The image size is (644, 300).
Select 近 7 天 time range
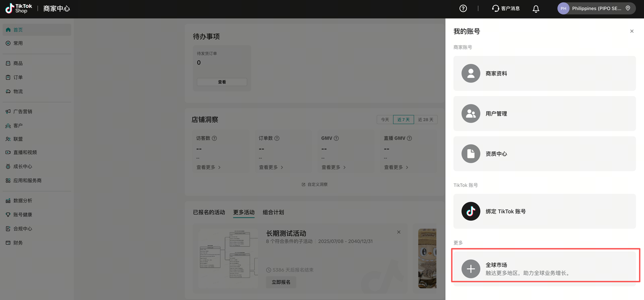pos(403,120)
